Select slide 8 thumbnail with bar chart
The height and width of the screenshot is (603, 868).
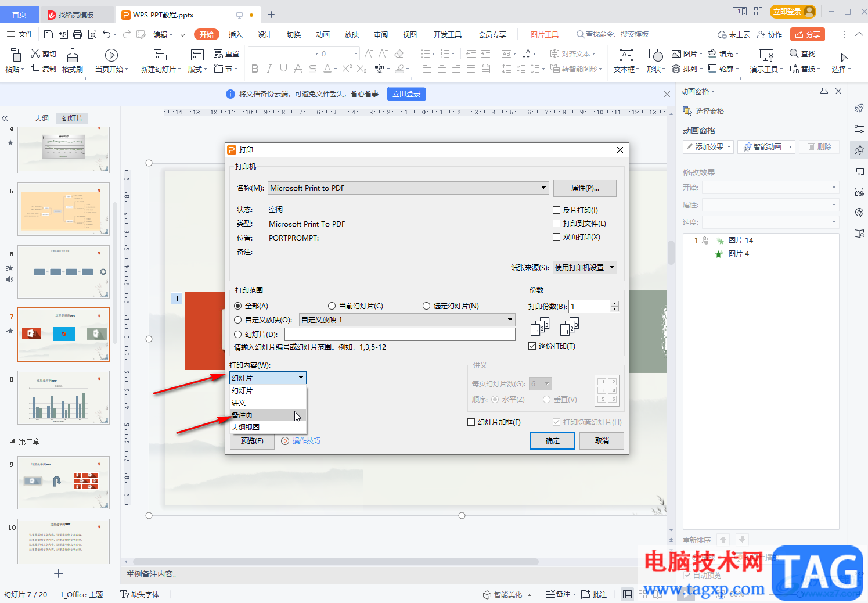63,398
